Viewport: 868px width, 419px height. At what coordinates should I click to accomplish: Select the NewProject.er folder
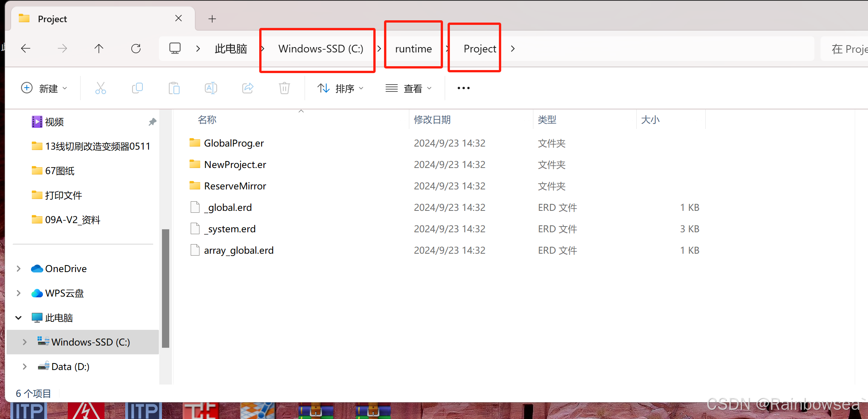(x=235, y=165)
